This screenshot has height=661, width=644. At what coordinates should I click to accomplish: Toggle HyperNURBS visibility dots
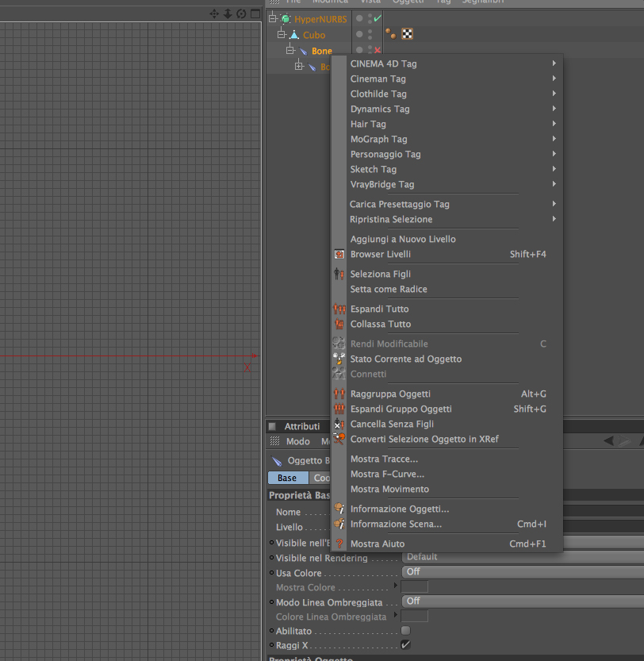click(x=370, y=18)
